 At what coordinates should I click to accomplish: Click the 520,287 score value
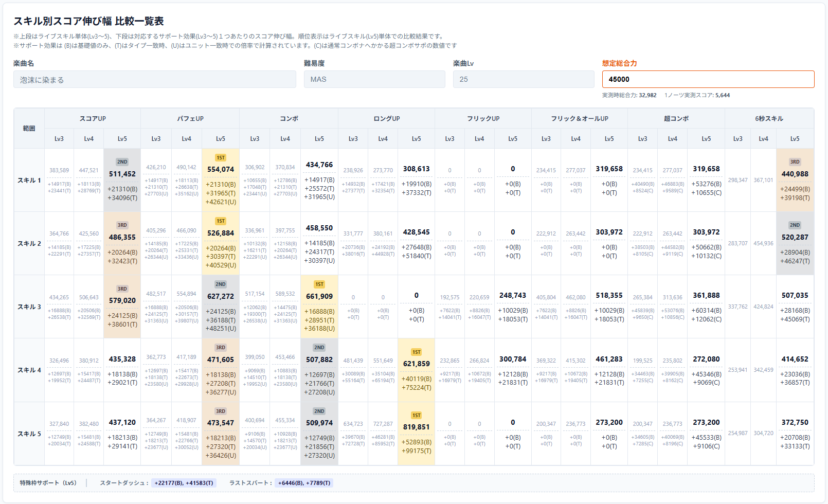point(795,237)
